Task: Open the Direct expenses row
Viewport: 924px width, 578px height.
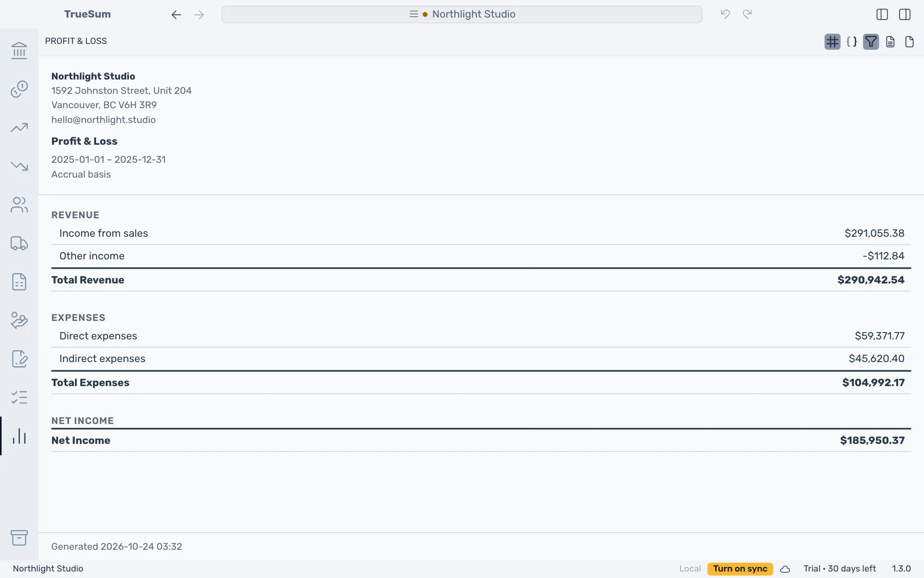Action: click(x=481, y=336)
